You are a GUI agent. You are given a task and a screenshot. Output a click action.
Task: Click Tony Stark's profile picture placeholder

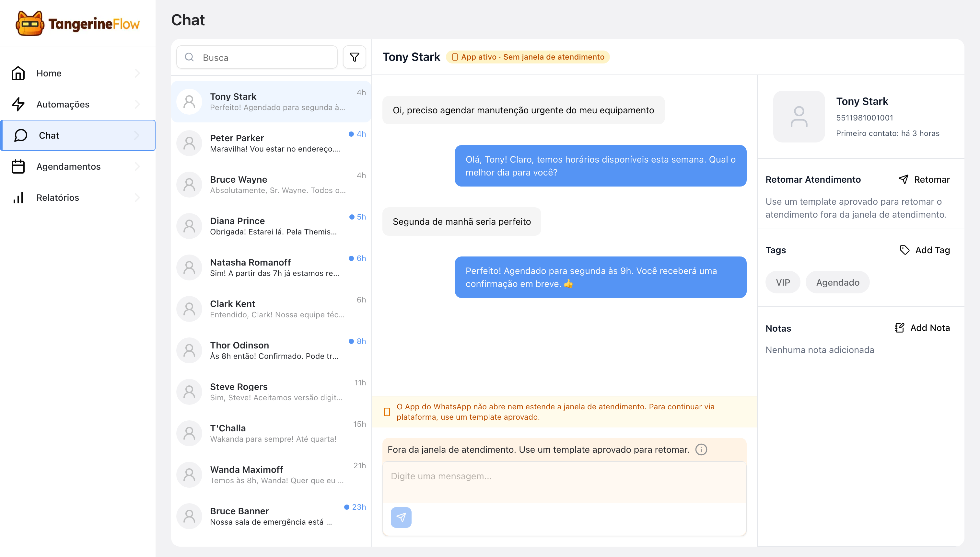tap(799, 117)
